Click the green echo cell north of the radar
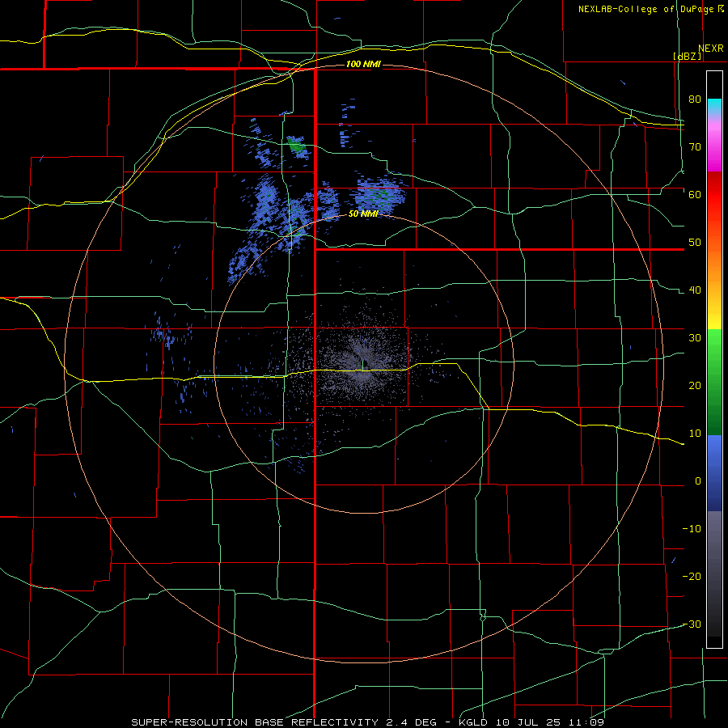The width and height of the screenshot is (728, 728). pyautogui.click(x=296, y=145)
